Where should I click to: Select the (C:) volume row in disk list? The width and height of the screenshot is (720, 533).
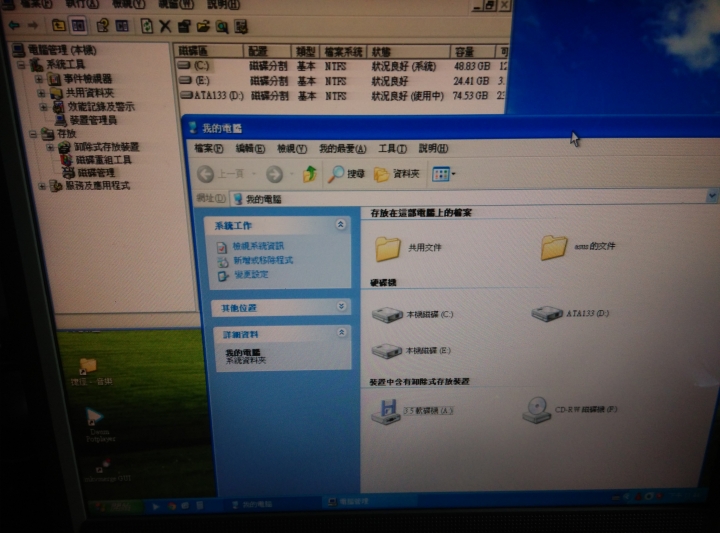340,66
